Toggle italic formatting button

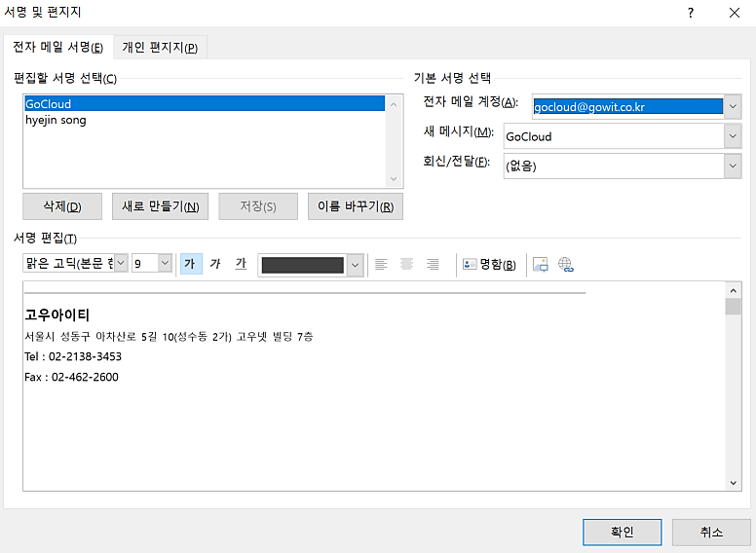(x=215, y=264)
